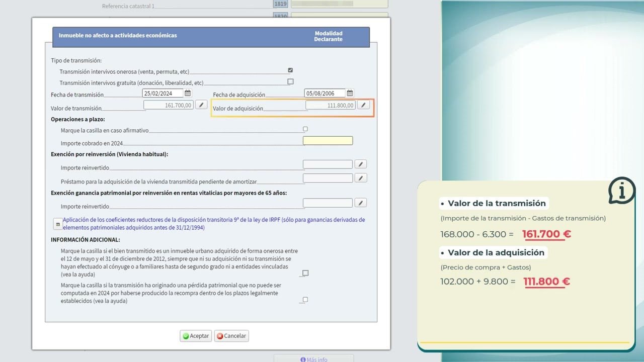Viewport: 644px width, 362px height.
Task: Click the Más info button below dialog
Action: coord(314,359)
